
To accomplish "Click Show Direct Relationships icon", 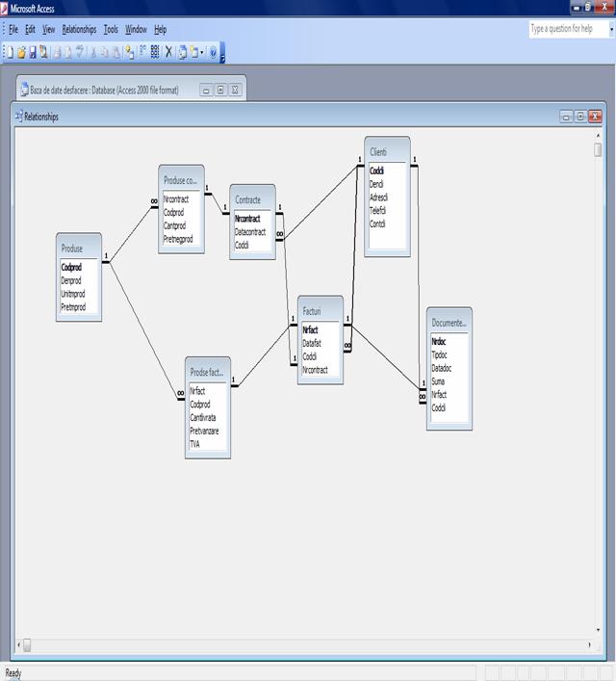I will (141, 52).
